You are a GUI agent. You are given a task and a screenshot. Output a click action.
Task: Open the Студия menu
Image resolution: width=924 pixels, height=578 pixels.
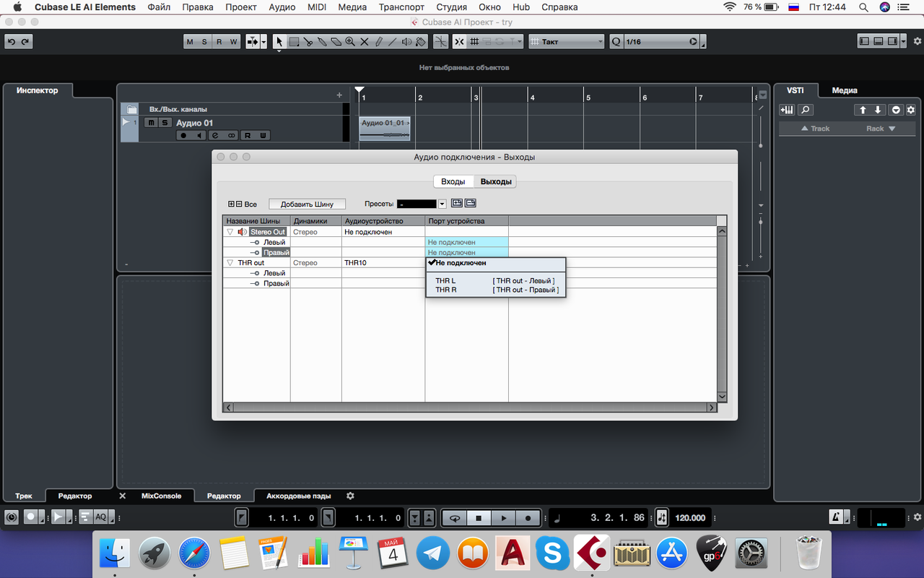[x=451, y=7]
